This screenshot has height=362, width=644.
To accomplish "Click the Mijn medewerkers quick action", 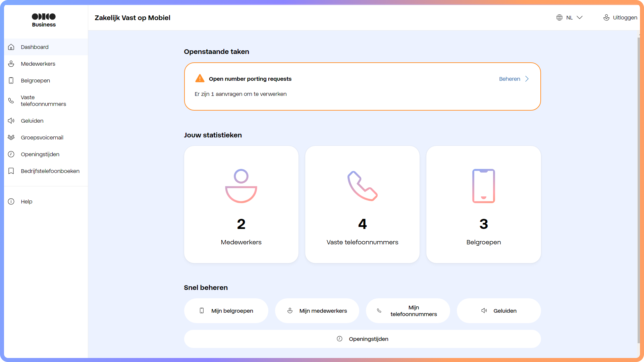I will [317, 311].
